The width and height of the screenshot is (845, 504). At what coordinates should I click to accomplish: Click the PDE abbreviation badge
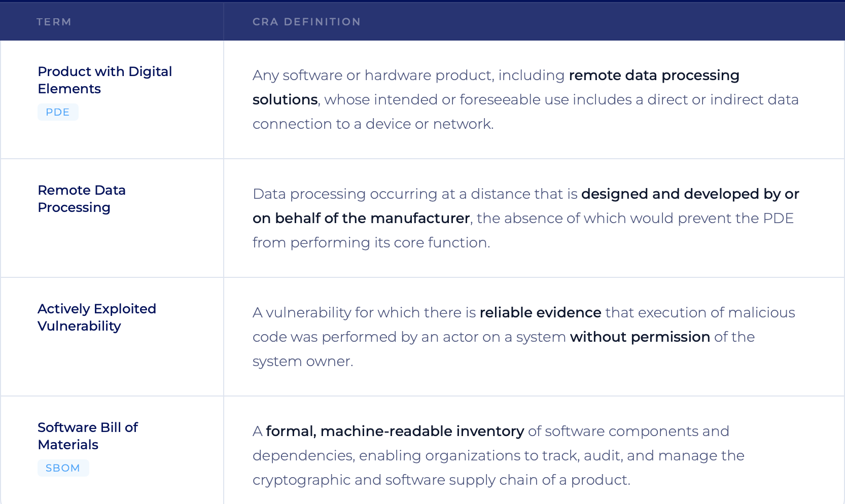tap(58, 112)
